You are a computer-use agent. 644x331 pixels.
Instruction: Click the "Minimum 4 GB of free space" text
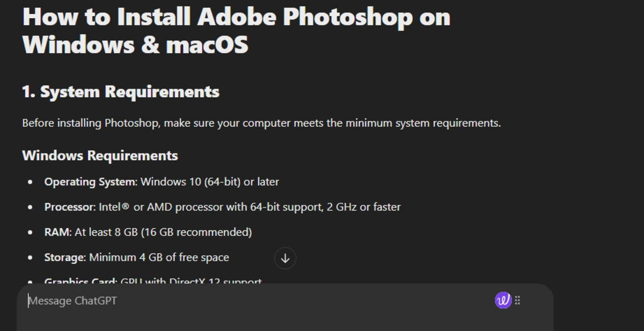(159, 257)
